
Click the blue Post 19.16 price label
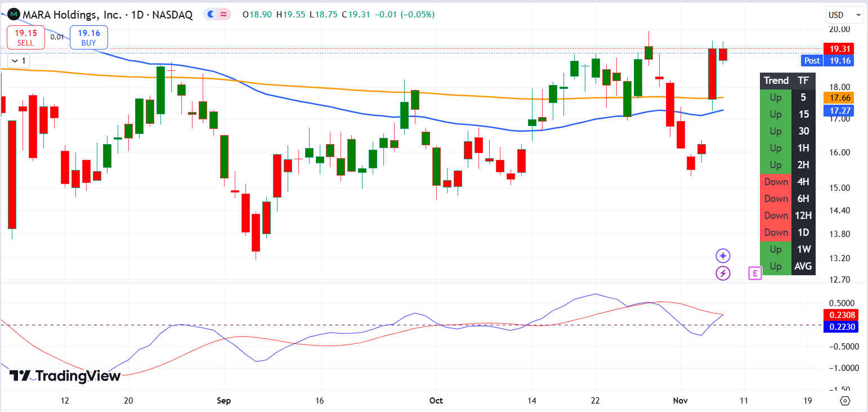point(827,61)
